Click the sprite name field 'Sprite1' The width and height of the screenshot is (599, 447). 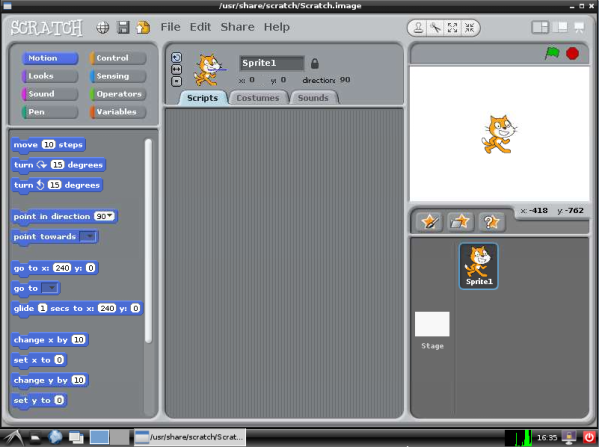click(272, 63)
